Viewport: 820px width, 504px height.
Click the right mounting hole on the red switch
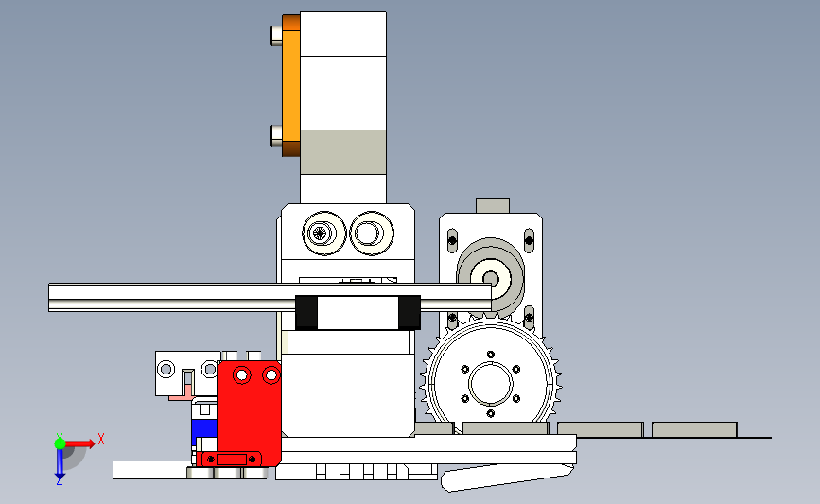(270, 374)
